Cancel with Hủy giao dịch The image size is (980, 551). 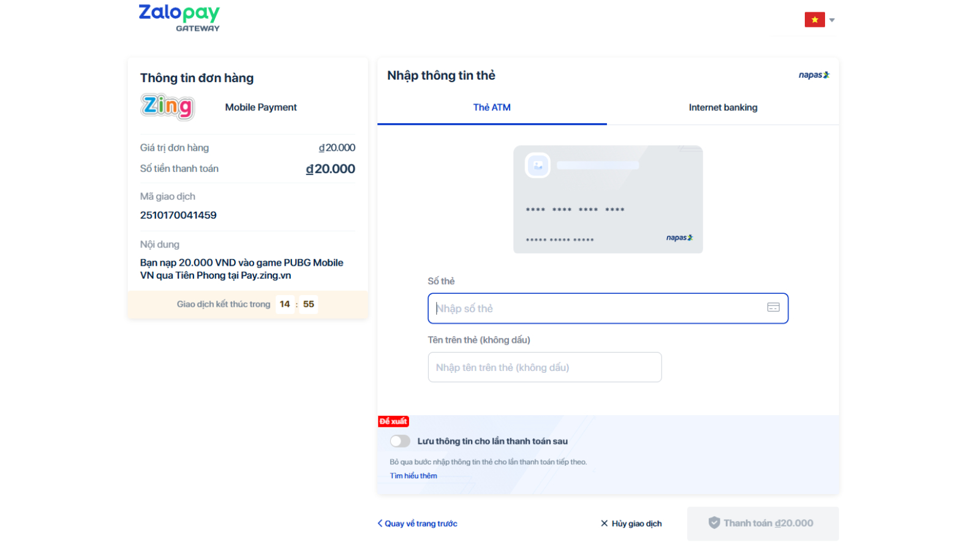pos(631,523)
